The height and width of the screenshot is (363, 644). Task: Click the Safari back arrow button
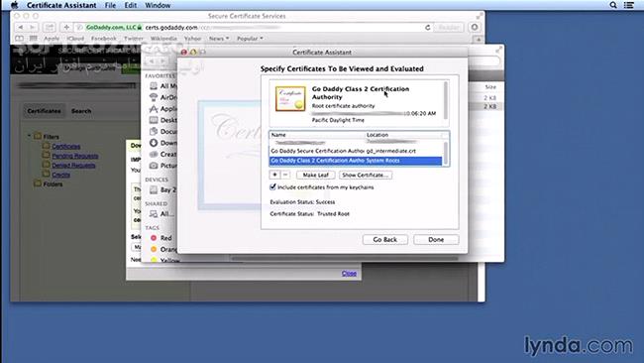[x=20, y=27]
